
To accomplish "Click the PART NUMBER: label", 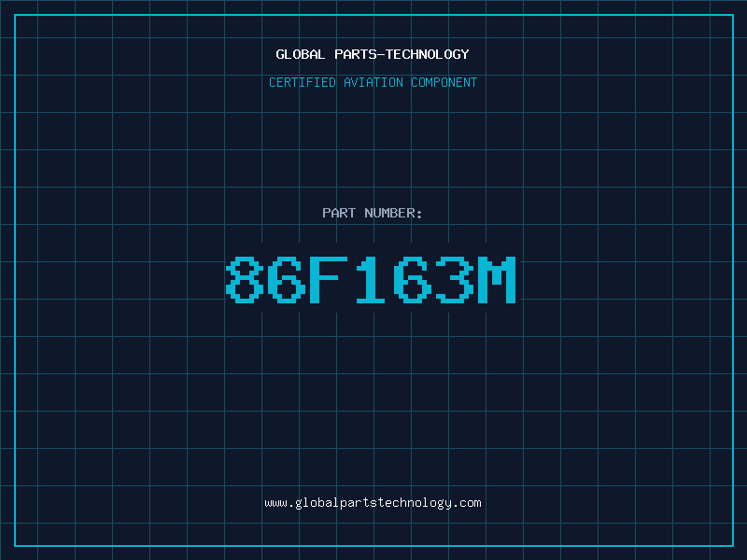I will click(x=373, y=213).
